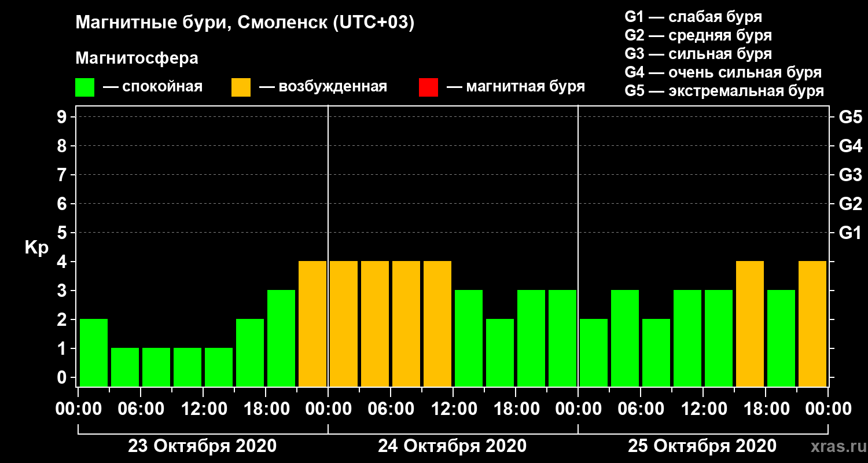Click the 23 October 21:00–00:00 orange bar

(312, 324)
